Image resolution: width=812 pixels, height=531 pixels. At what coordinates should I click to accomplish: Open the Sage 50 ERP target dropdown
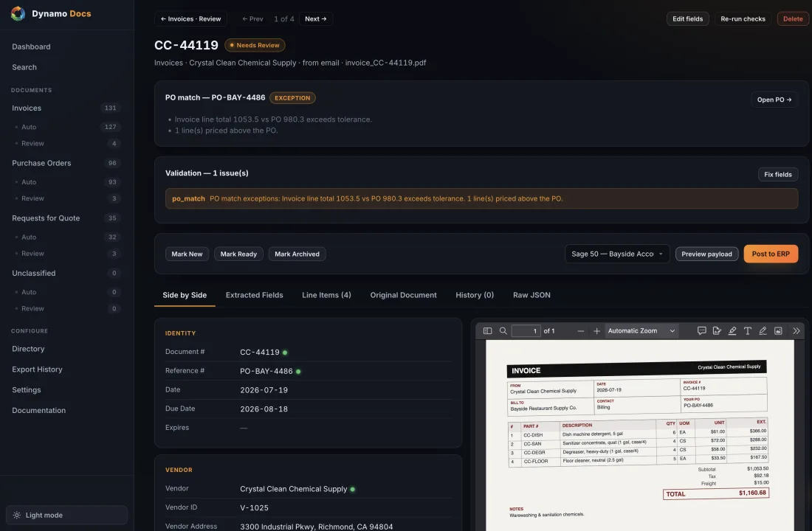point(617,254)
